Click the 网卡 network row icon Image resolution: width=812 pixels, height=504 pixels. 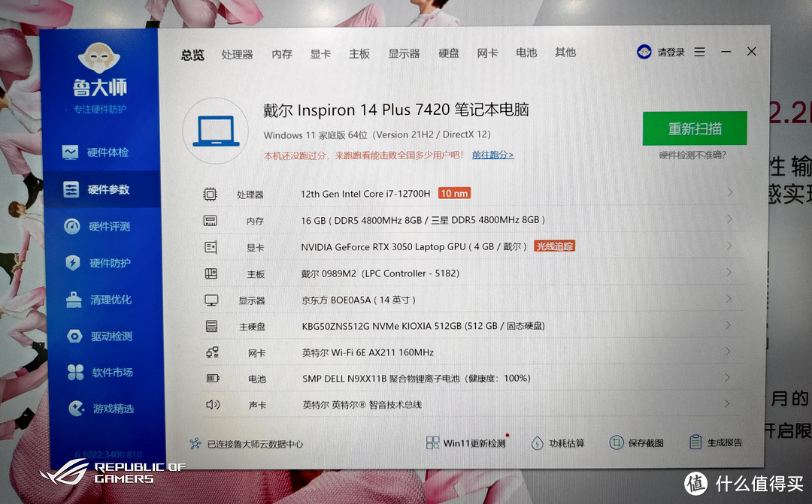(212, 352)
